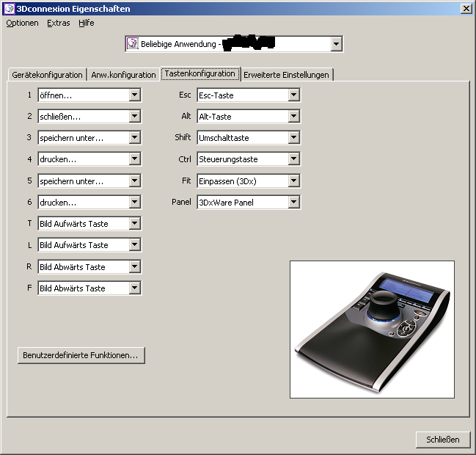476x455 pixels.
Task: Click 'speichern unter...' in row 5
Action: click(72, 182)
